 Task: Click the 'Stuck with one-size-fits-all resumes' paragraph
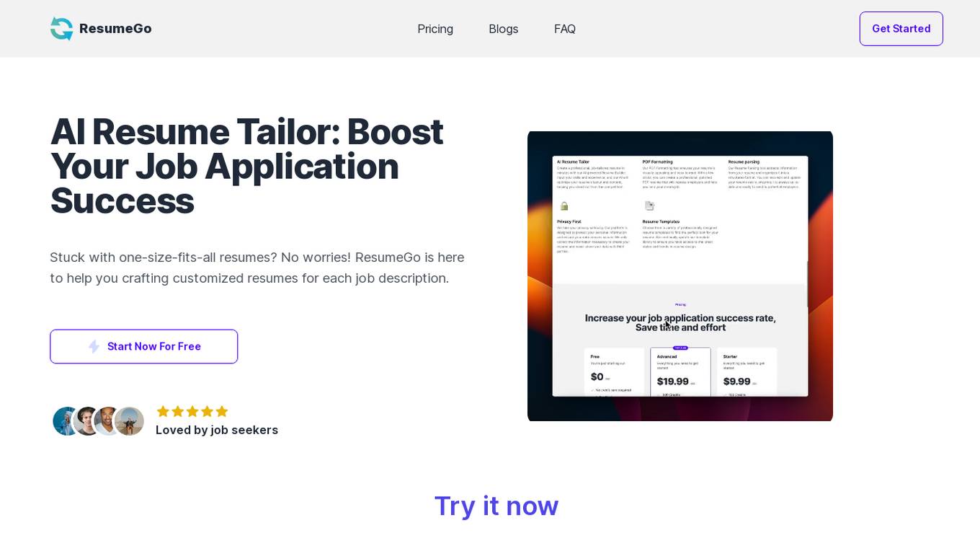pyautogui.click(x=257, y=268)
